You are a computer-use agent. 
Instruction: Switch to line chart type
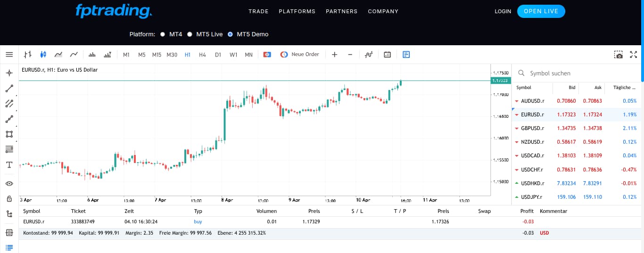tap(74, 55)
